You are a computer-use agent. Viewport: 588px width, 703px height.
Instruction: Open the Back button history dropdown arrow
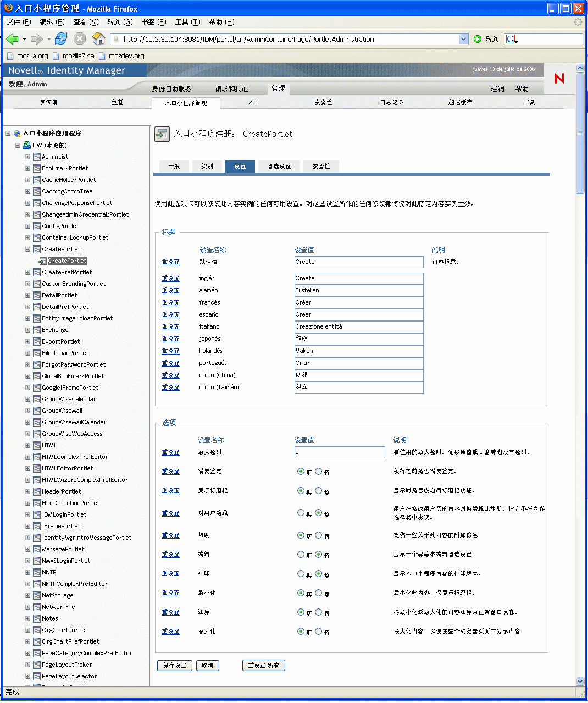(x=24, y=39)
